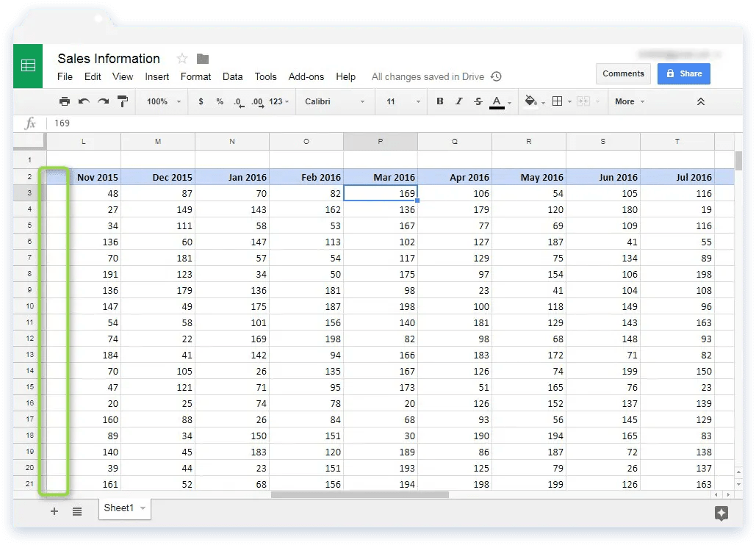Toggle bold formatting

(439, 101)
